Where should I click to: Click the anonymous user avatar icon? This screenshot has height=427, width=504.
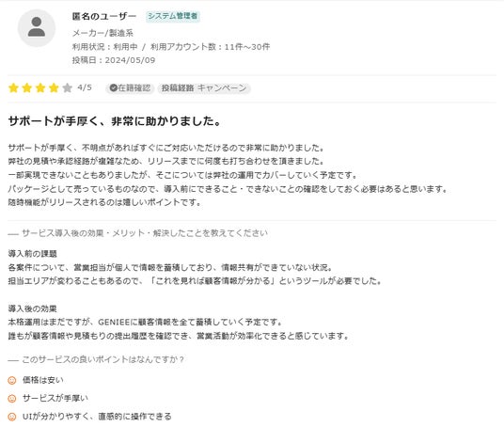37,28
